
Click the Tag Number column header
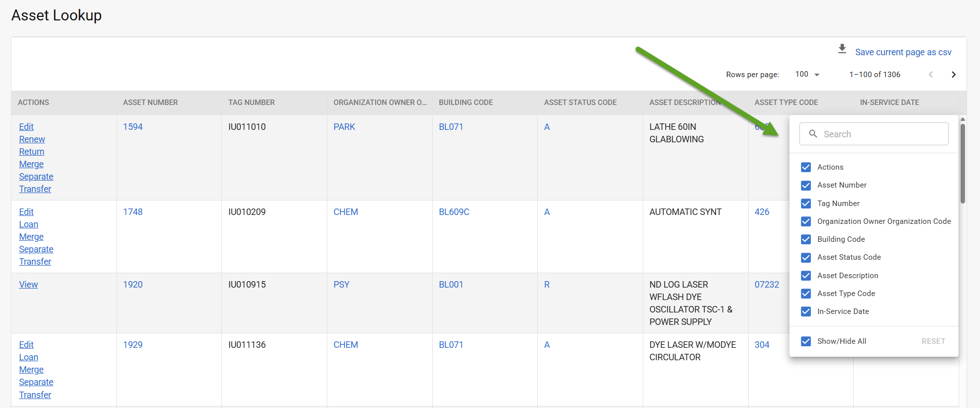point(251,102)
